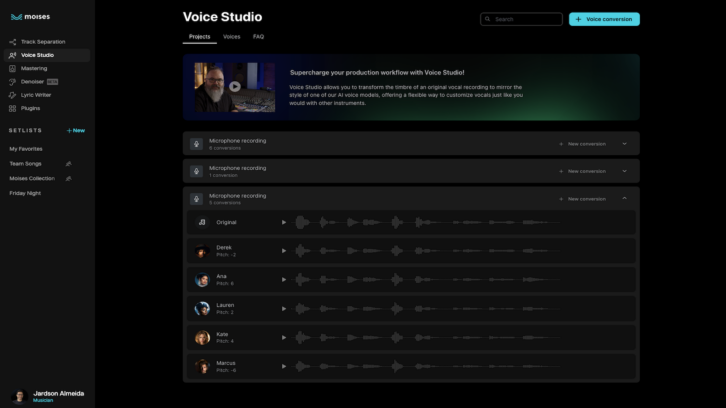
Task: Open My Favorites setlist
Action: pyautogui.click(x=26, y=149)
